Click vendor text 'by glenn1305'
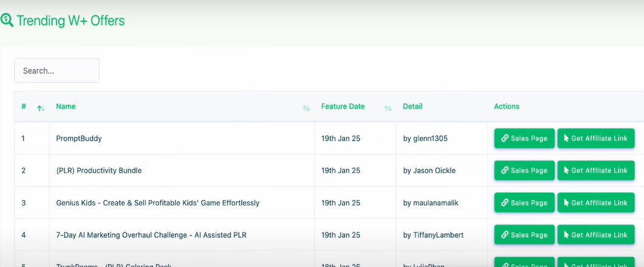Viewport: 644px width, 267px height. click(425, 139)
